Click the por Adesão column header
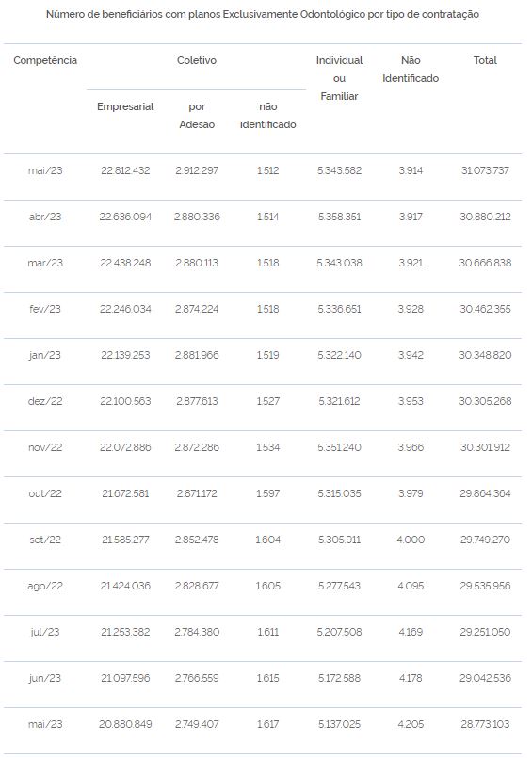 [197, 116]
